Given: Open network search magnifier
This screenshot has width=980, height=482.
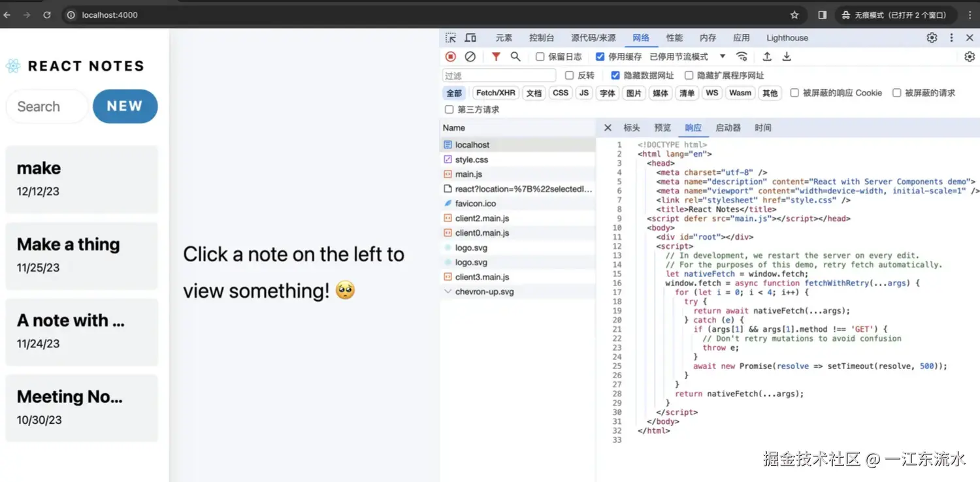Looking at the screenshot, I should [x=515, y=57].
